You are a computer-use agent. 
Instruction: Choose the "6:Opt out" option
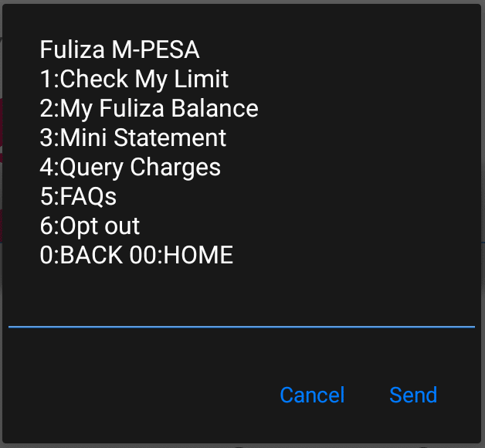coord(90,226)
